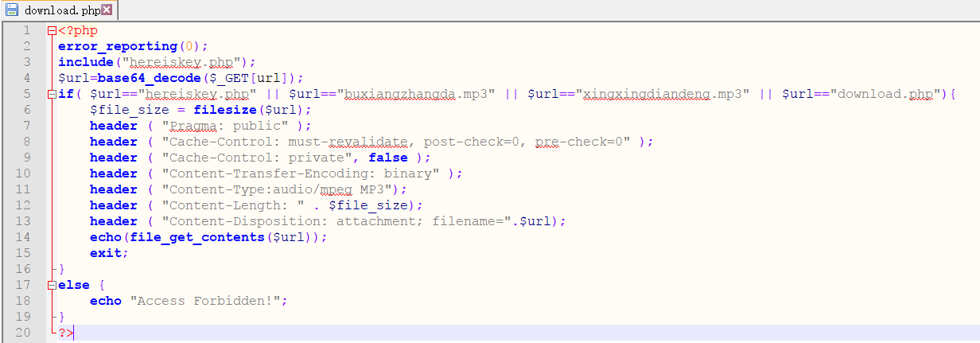
Task: Click the Content-Transfer-Encoding string
Action: (x=301, y=173)
